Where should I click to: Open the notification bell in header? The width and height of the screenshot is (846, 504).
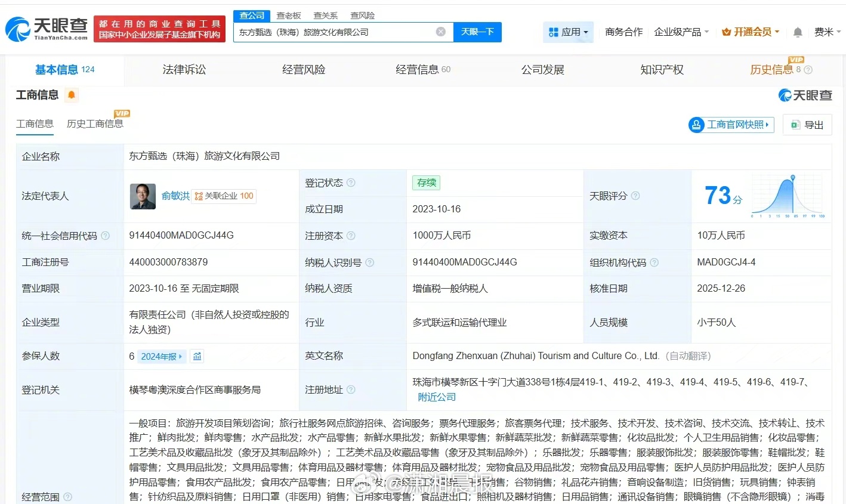798,32
